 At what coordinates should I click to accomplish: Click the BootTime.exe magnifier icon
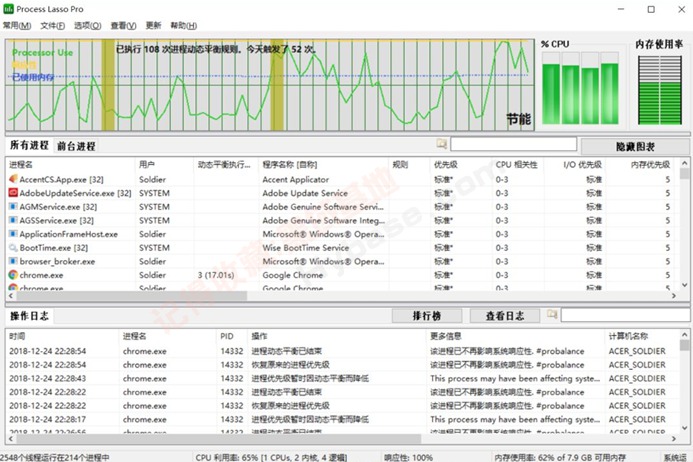(x=13, y=248)
